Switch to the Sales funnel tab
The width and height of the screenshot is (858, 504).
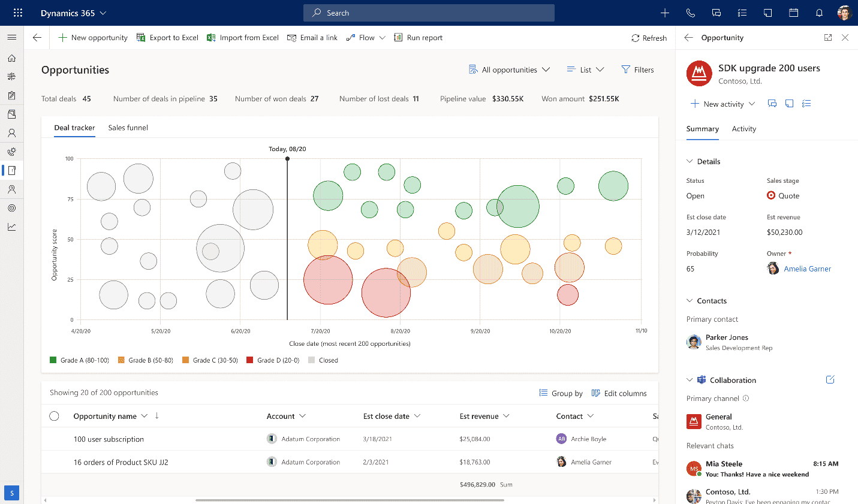coord(128,128)
